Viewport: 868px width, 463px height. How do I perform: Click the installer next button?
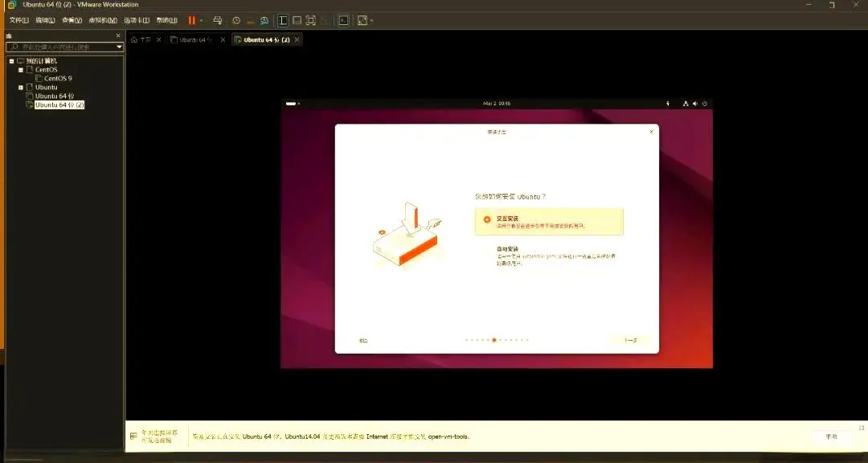[631, 341]
